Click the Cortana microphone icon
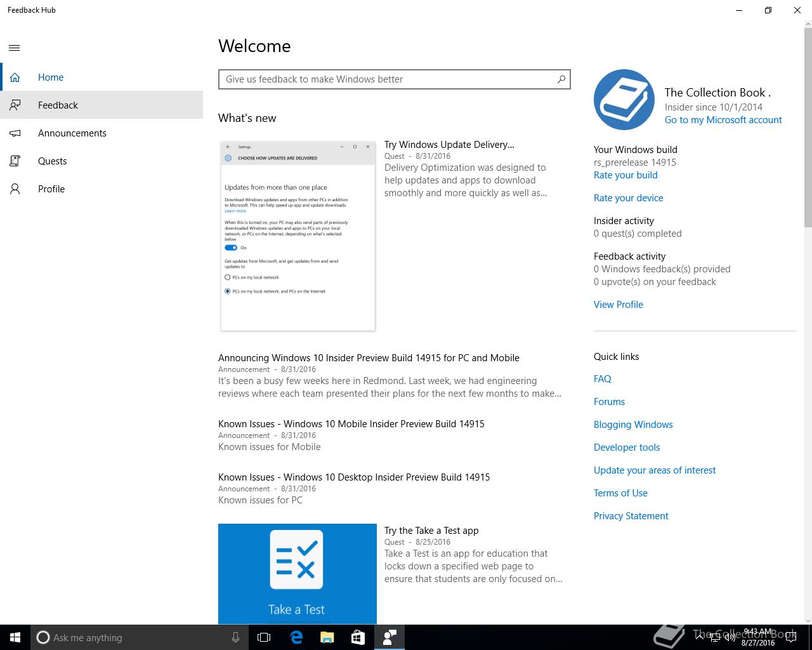Viewport: 812px width, 650px height. click(235, 637)
